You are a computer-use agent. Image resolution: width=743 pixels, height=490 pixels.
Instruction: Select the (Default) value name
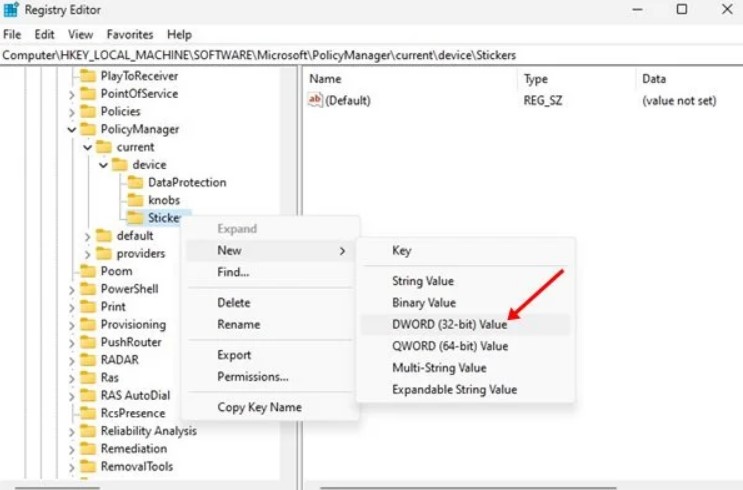click(348, 100)
